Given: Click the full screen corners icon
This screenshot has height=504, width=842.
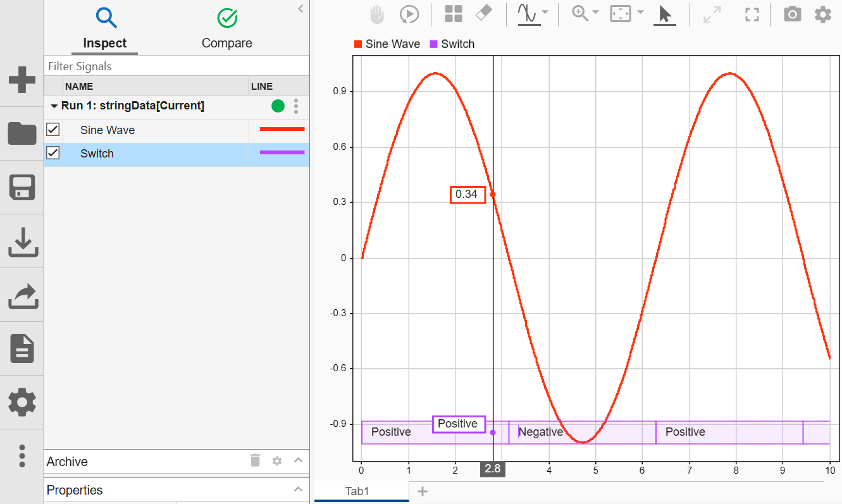Looking at the screenshot, I should click(752, 15).
